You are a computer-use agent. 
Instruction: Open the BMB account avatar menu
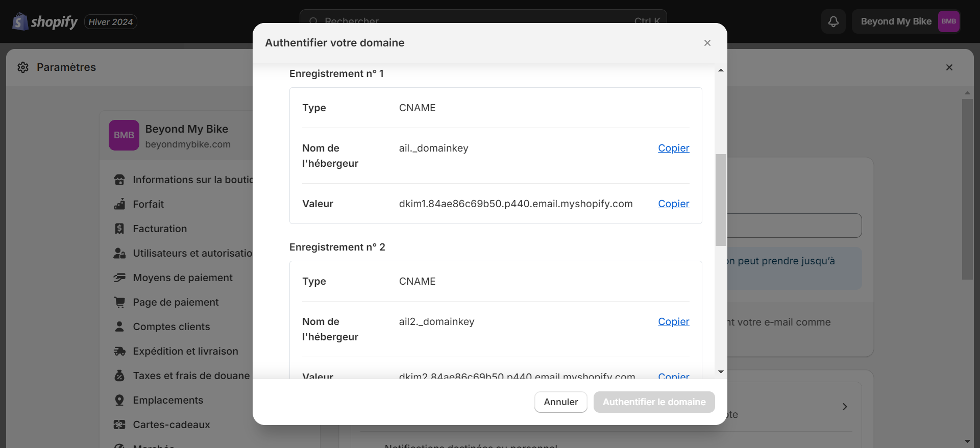click(x=949, y=21)
